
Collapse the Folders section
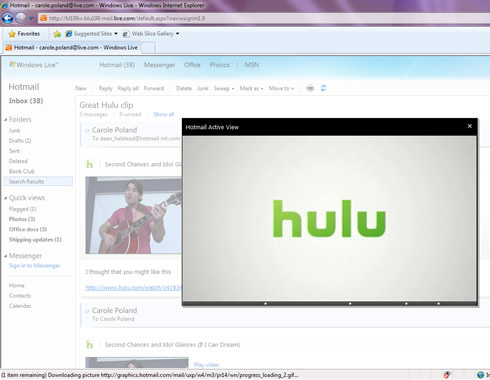(x=6, y=119)
